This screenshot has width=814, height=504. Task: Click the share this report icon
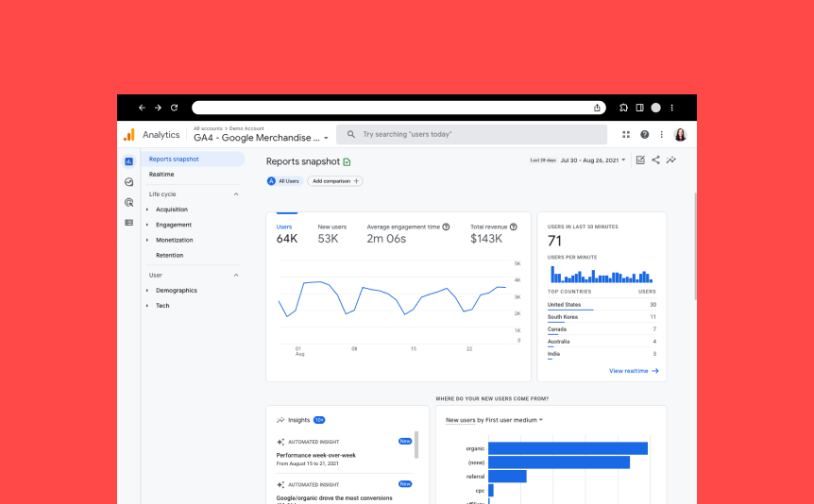pyautogui.click(x=655, y=160)
